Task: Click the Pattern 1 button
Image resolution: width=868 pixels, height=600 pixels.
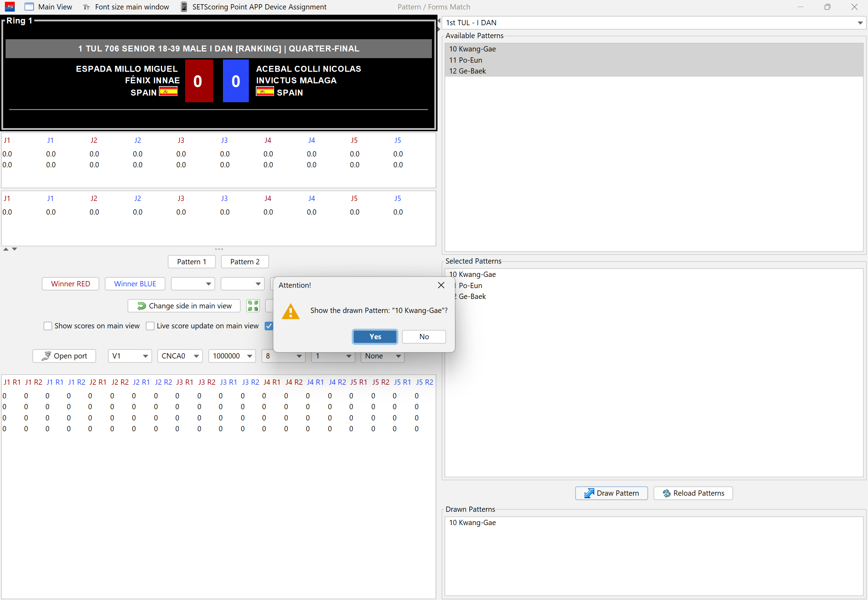Action: tap(192, 261)
